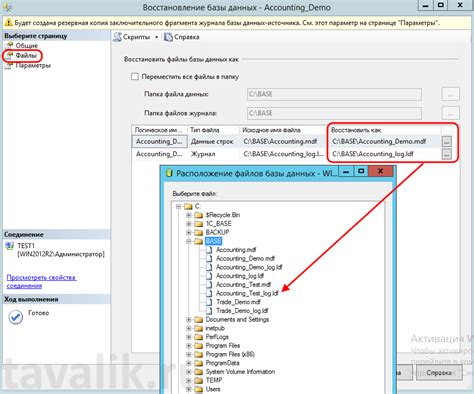
Task: Expand the 1C_BASE folder
Action: [189, 224]
